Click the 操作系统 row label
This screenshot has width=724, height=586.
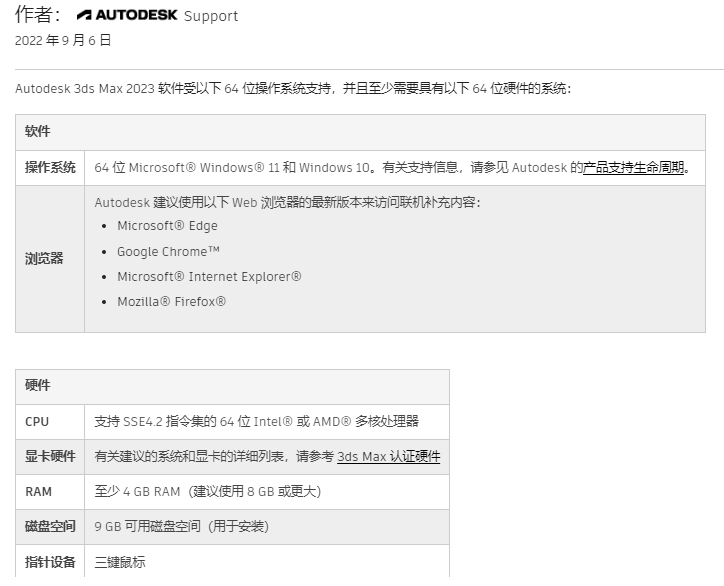coord(50,167)
